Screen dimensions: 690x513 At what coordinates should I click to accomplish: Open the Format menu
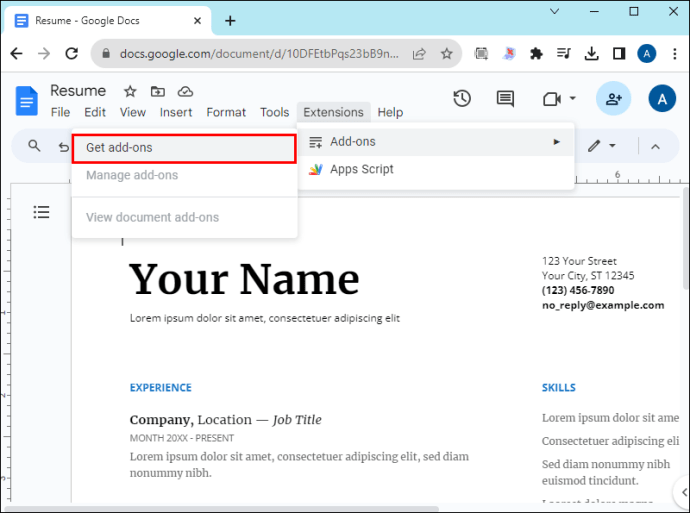(226, 112)
